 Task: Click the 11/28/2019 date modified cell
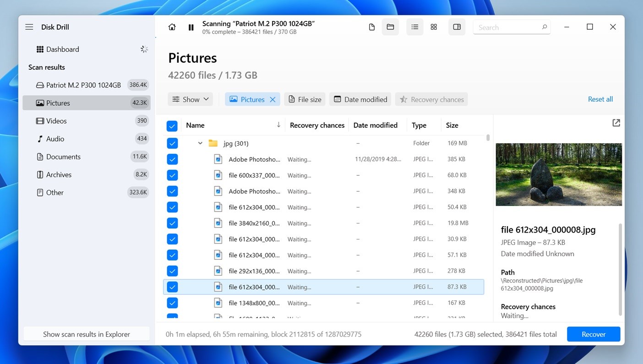(378, 159)
